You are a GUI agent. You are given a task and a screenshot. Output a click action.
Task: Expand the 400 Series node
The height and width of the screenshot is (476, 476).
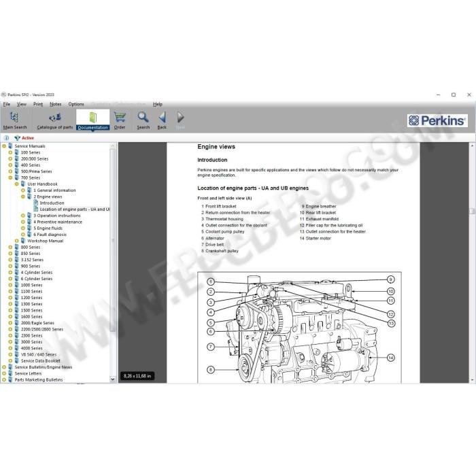(x=10, y=165)
